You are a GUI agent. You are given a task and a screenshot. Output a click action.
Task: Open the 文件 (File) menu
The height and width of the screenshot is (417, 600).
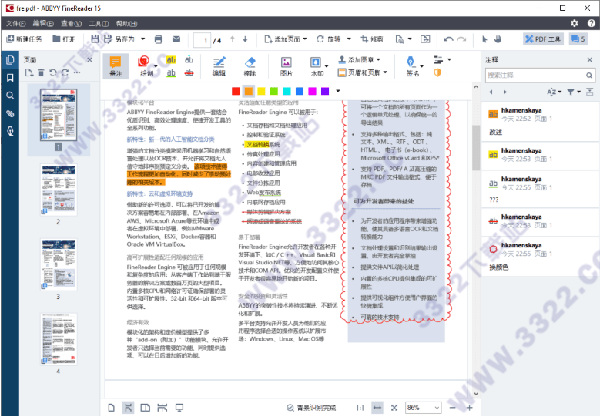(x=16, y=24)
